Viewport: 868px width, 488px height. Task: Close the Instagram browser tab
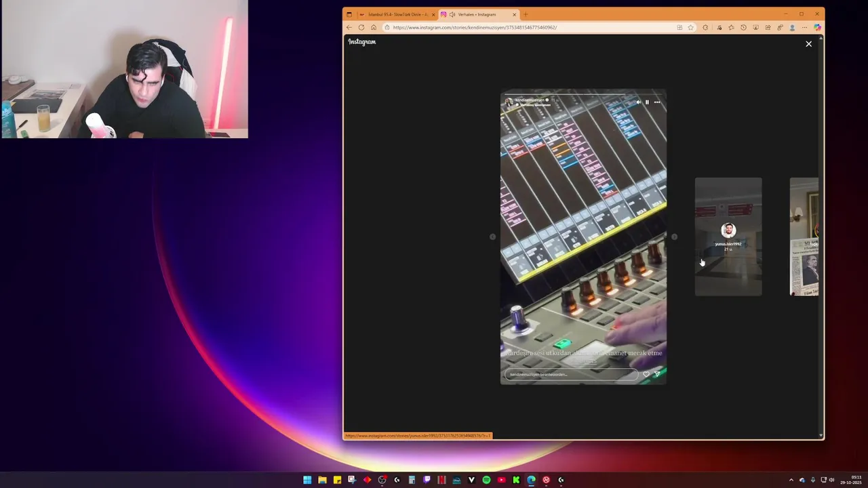515,14
